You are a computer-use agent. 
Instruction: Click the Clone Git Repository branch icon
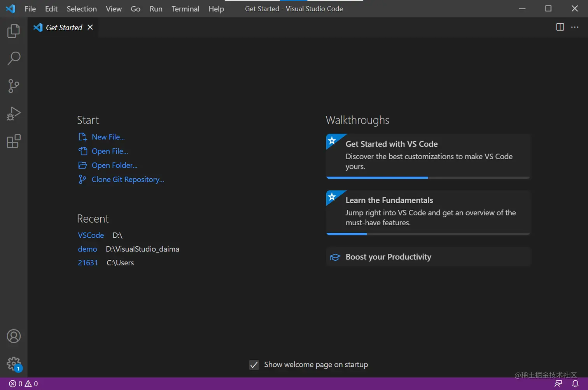tap(82, 179)
